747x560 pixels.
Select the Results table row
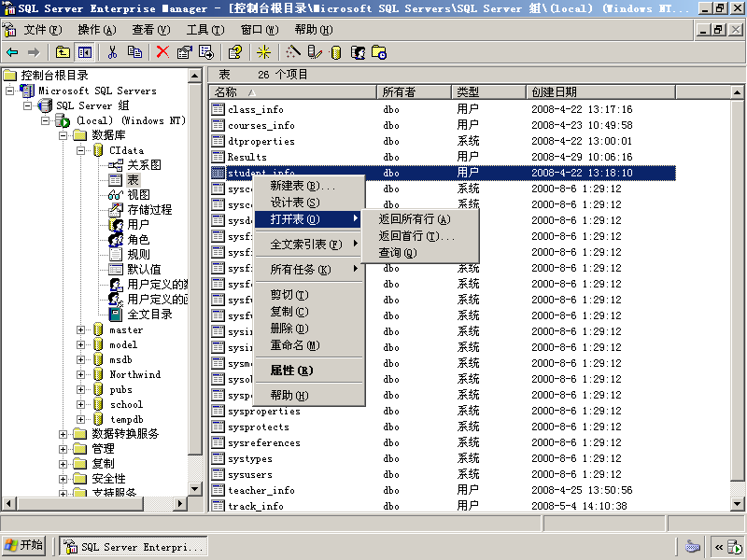(443, 157)
